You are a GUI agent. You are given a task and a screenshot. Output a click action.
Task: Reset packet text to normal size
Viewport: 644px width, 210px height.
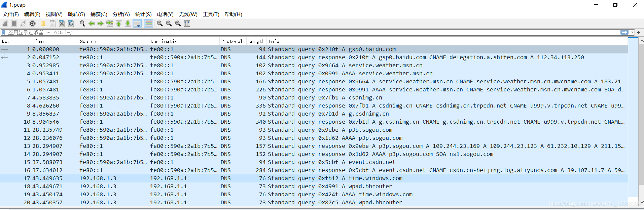[x=178, y=24]
